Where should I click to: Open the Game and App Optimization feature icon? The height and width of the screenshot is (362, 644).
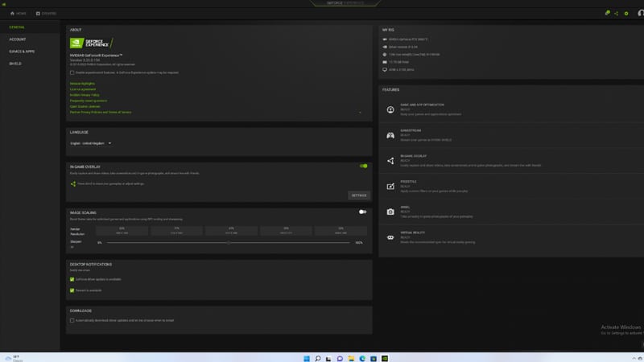(x=390, y=109)
